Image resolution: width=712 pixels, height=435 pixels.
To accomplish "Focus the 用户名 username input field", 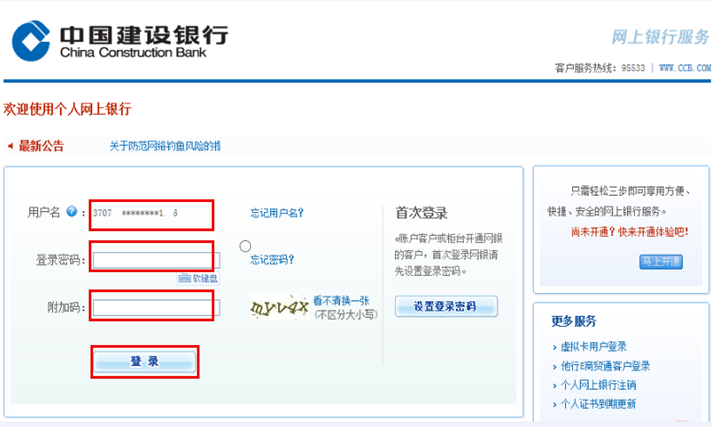I will [x=151, y=213].
